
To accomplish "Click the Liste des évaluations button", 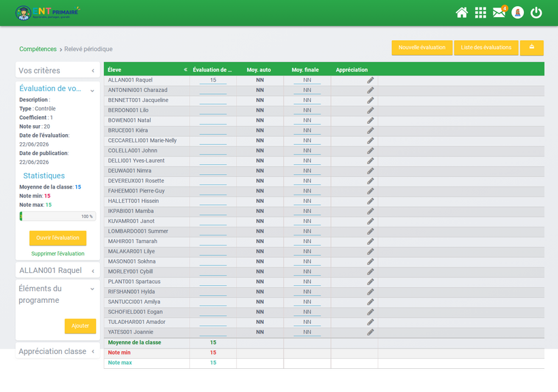I will point(486,48).
